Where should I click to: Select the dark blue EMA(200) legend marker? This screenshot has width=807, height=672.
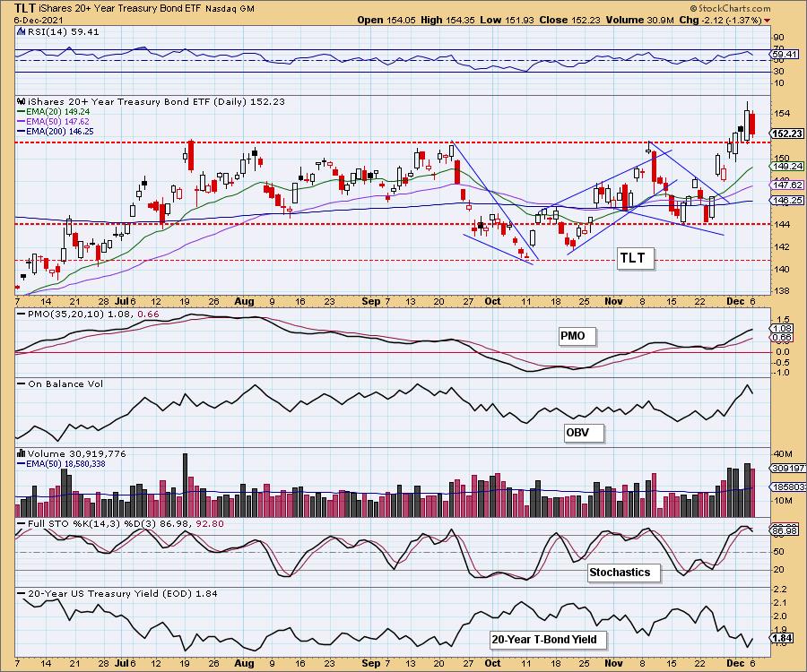point(22,132)
